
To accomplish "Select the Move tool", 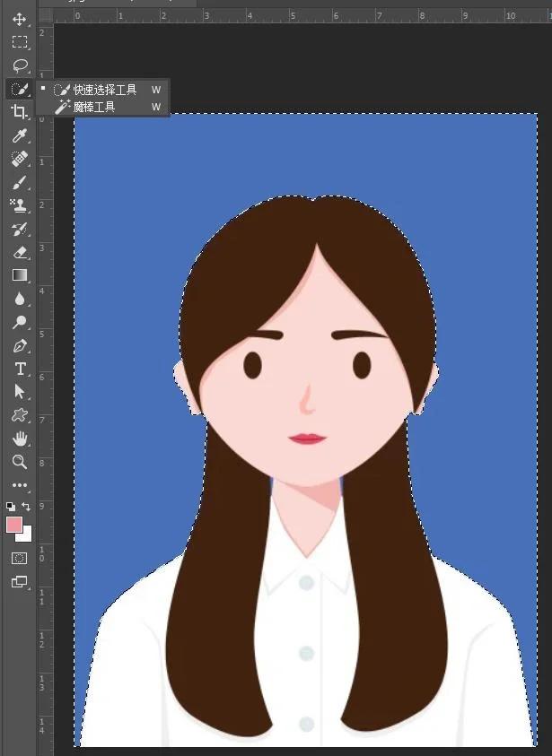I will 19,19.
